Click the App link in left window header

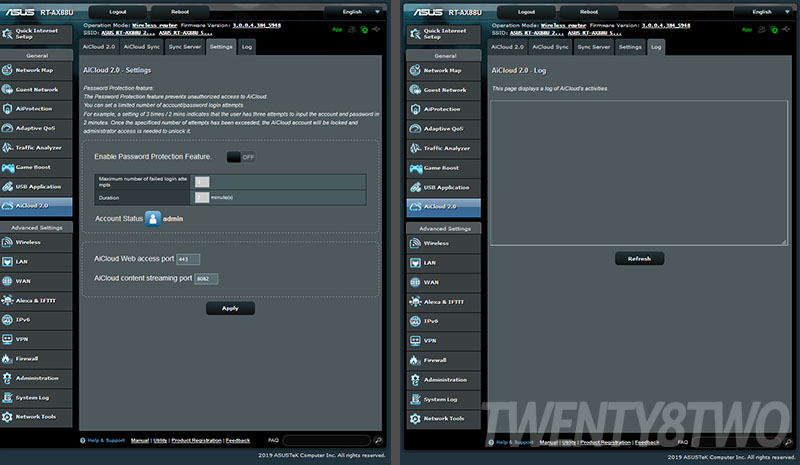[337, 30]
